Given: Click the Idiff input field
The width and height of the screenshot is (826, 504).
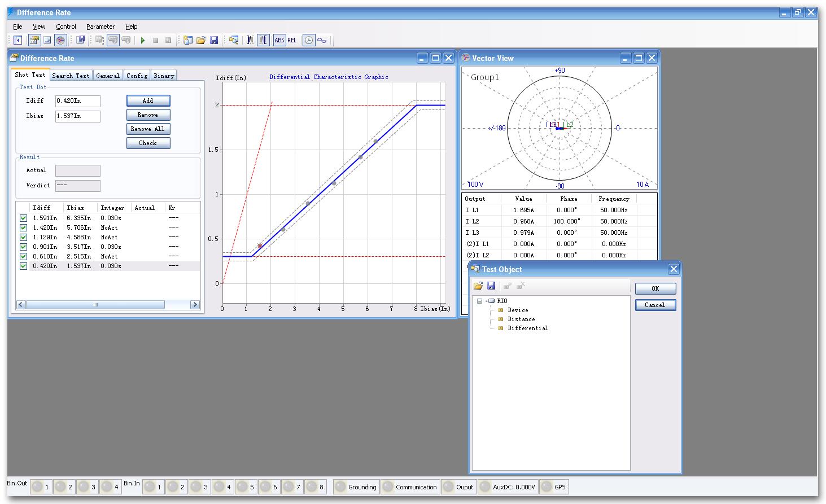Looking at the screenshot, I should click(77, 101).
